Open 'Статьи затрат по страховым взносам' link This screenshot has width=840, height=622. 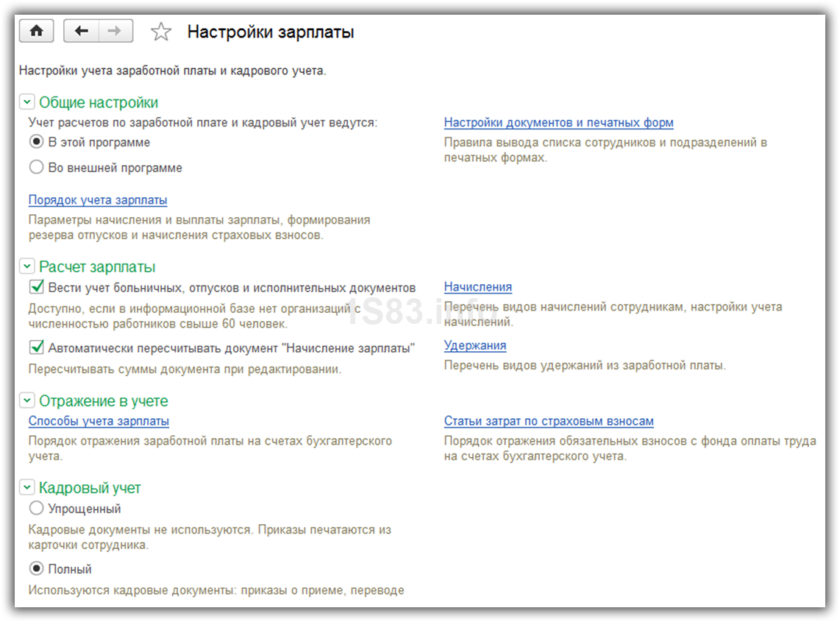(x=548, y=421)
